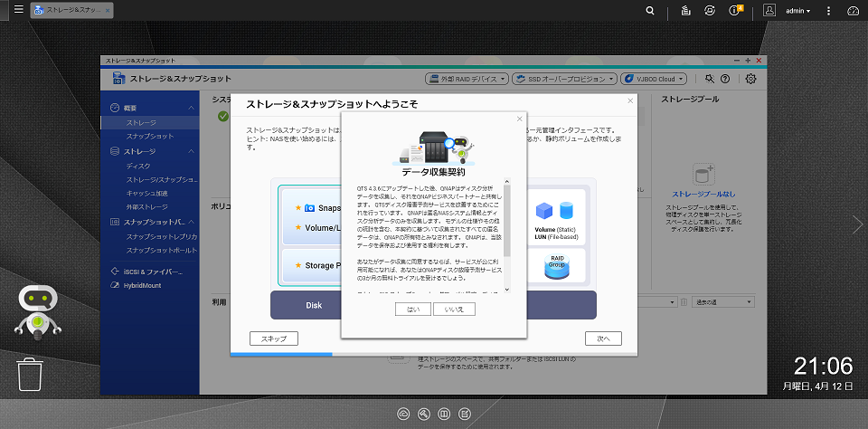
Task: Go to next desktop page arrow
Action: click(857, 224)
